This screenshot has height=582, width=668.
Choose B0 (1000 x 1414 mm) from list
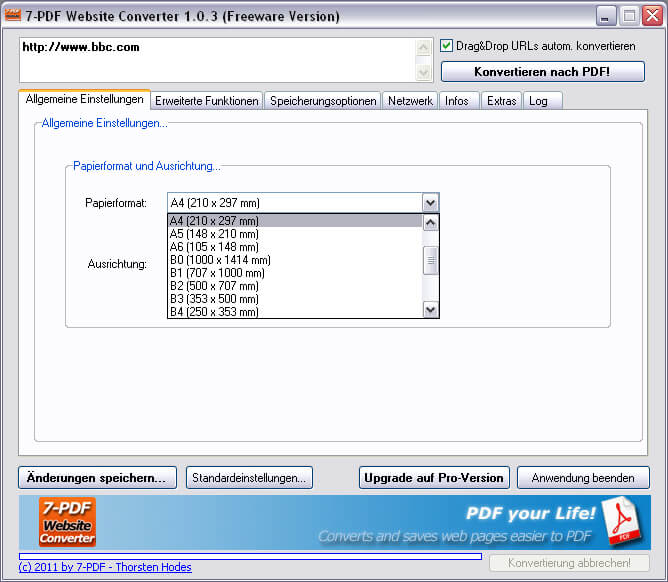pyautogui.click(x=220, y=260)
